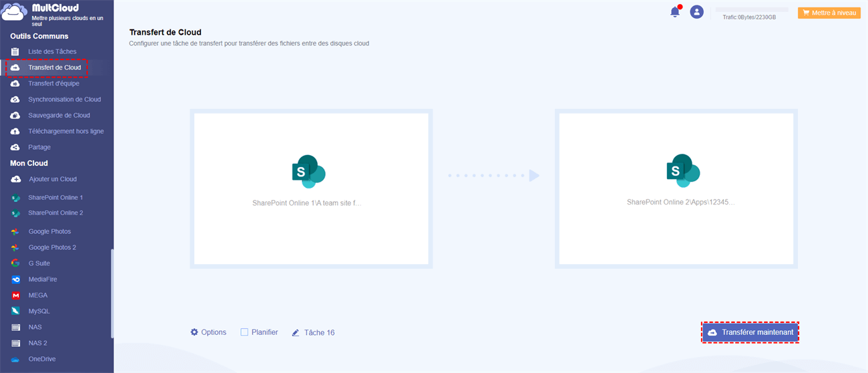Click the destination SharePoint logo

click(683, 170)
